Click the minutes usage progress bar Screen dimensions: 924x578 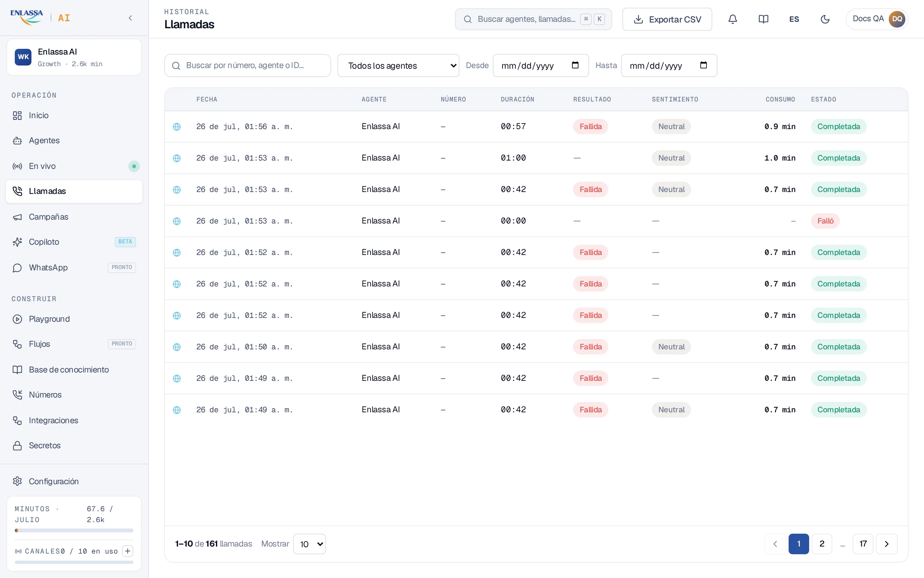tap(74, 530)
